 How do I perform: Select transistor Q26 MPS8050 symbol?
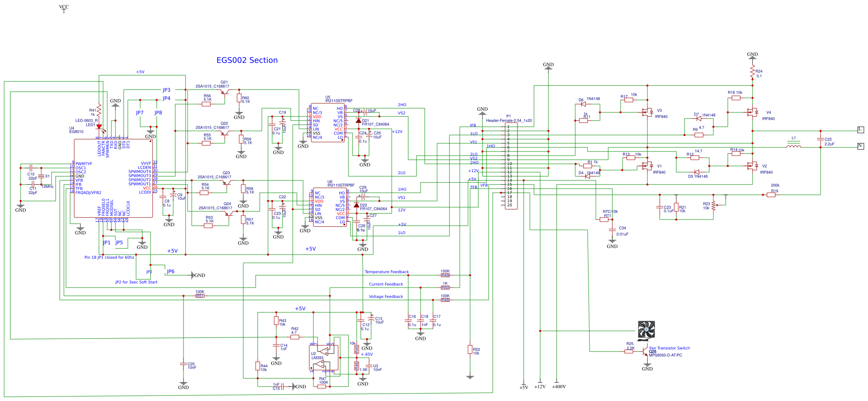tap(645, 351)
